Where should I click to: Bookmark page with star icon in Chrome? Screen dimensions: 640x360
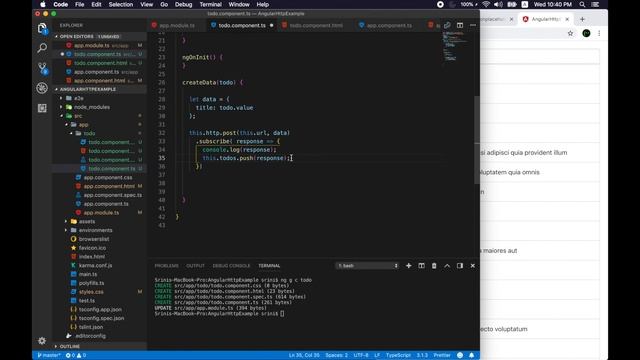[x=570, y=33]
